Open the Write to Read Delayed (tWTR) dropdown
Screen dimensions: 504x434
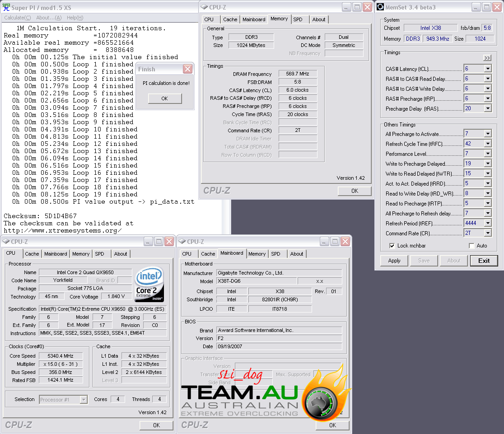click(x=488, y=173)
